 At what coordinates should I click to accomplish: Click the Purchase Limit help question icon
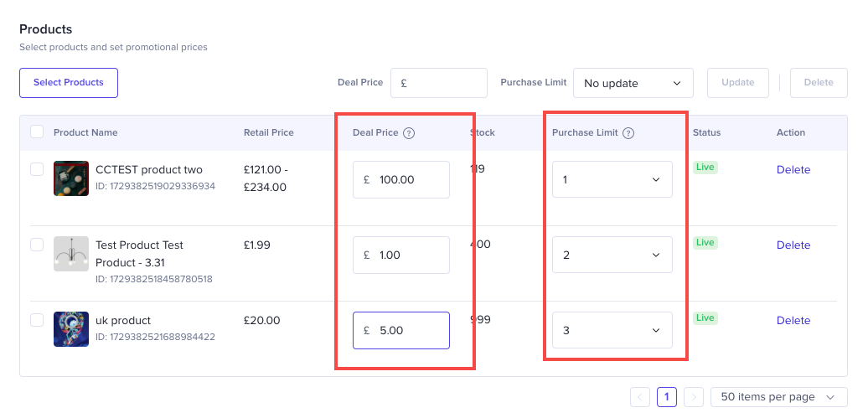pyautogui.click(x=628, y=132)
